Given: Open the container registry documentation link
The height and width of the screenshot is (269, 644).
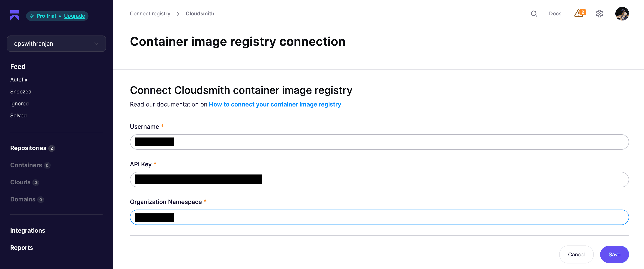Looking at the screenshot, I should coord(275,105).
